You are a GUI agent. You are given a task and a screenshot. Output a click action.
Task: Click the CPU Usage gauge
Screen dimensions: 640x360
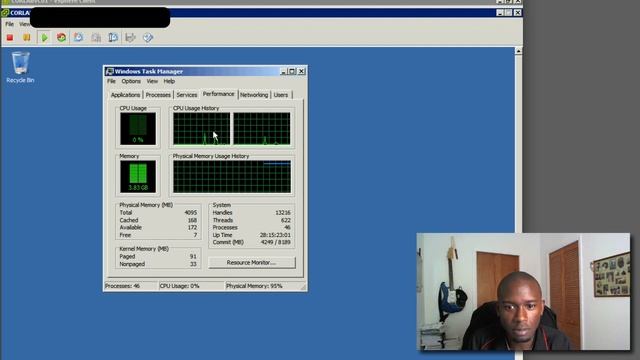pyautogui.click(x=138, y=129)
